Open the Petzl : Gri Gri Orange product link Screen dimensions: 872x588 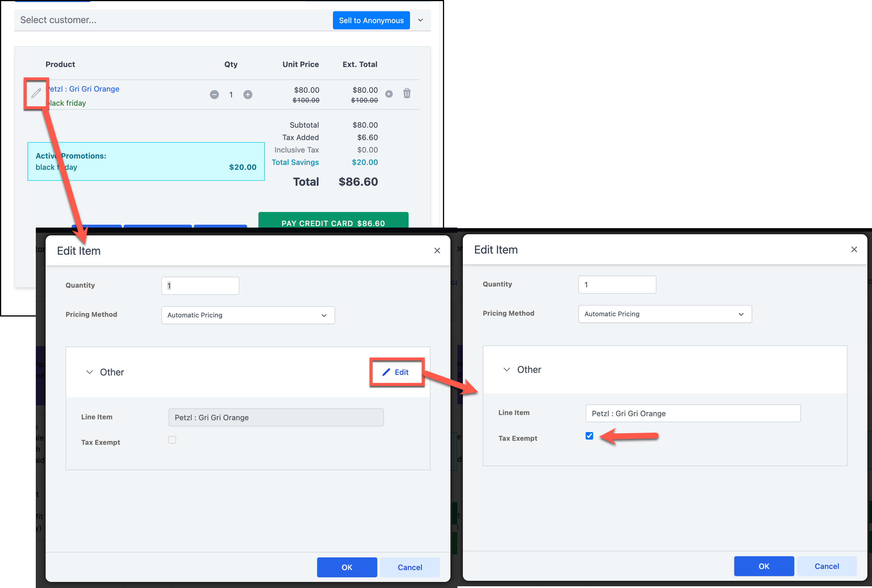tap(83, 89)
